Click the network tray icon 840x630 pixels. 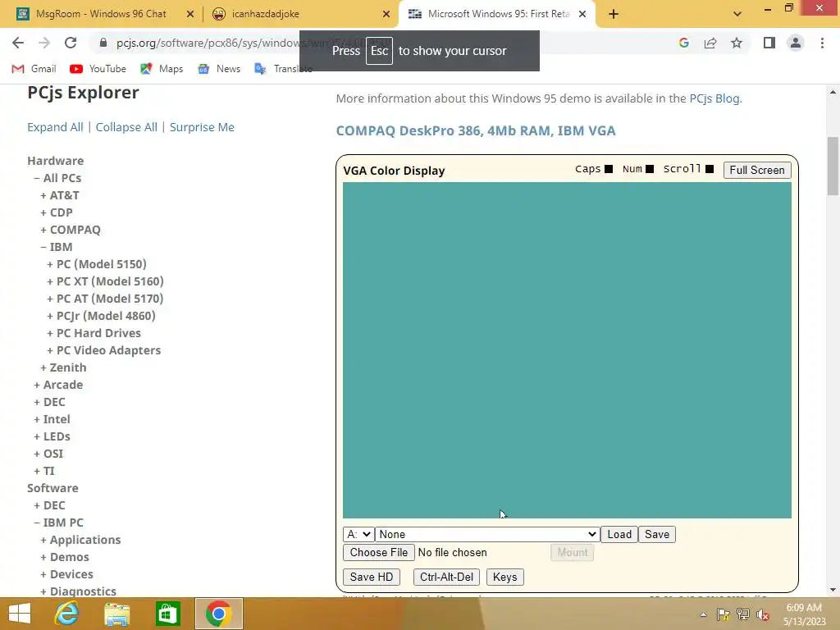click(x=743, y=614)
